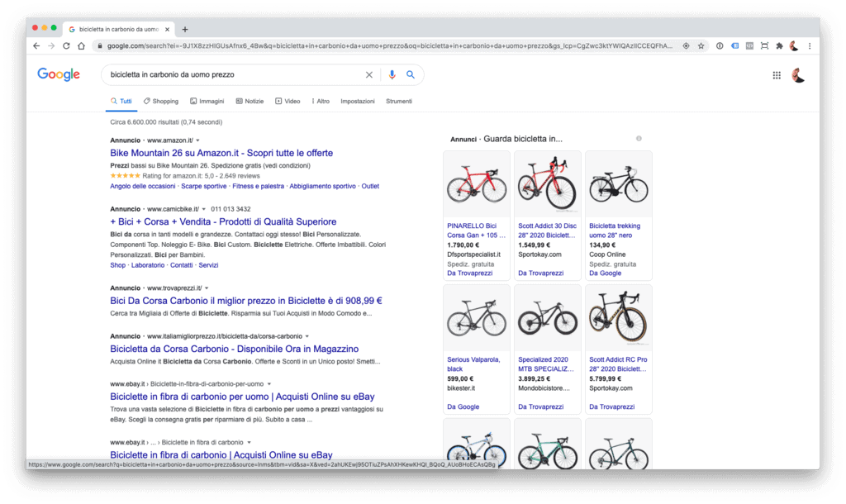Open Bici Da Corsa Carbonio miglior prezzo link
The height and width of the screenshot is (504, 846).
pyautogui.click(x=246, y=301)
